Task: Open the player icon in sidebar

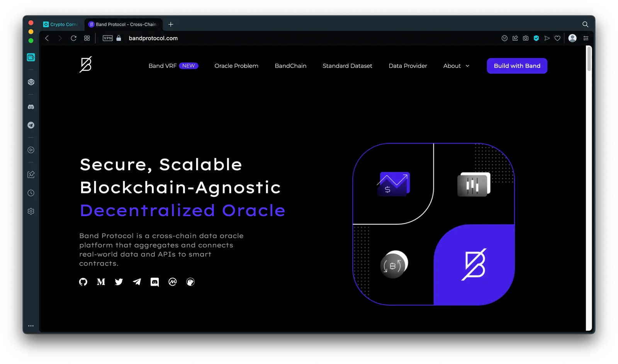Action: 31,150
